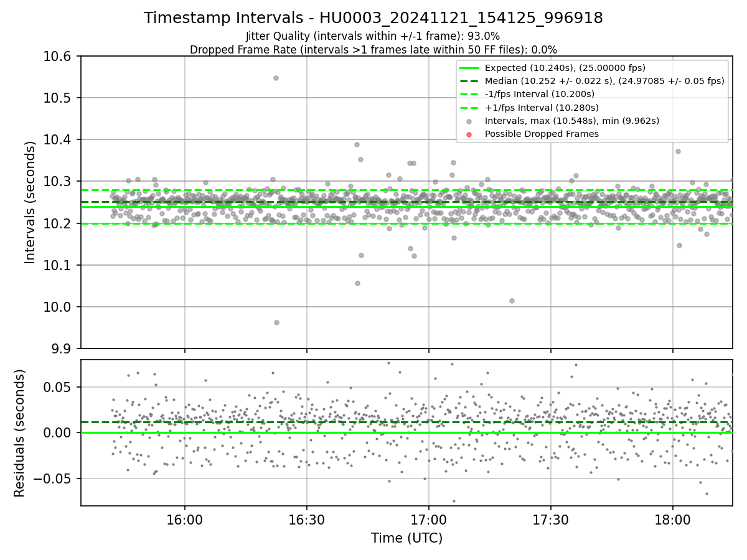The height and width of the screenshot is (560, 747).
Task: Click the low outlier point near 10.01s after 17:15
Action: pyautogui.click(x=512, y=301)
